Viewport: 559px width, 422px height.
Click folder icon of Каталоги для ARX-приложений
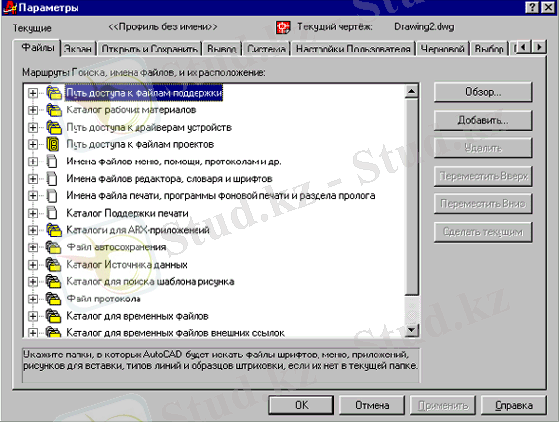[53, 230]
